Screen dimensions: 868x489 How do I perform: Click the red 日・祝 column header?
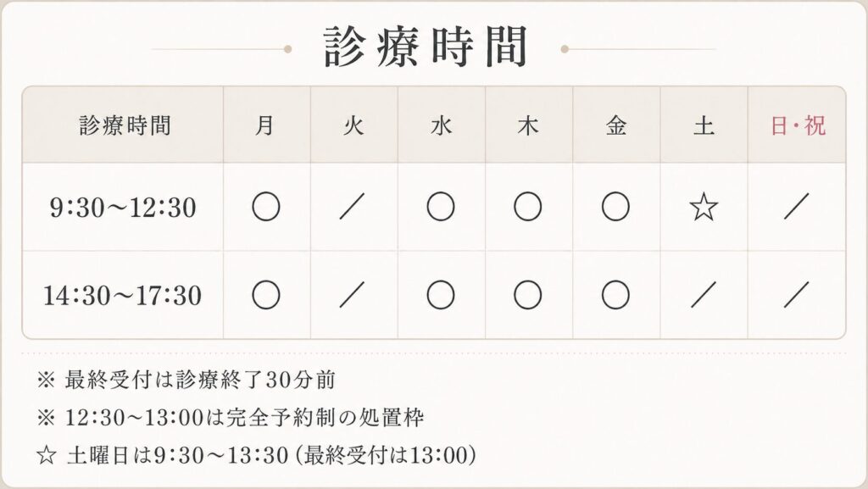click(x=798, y=125)
